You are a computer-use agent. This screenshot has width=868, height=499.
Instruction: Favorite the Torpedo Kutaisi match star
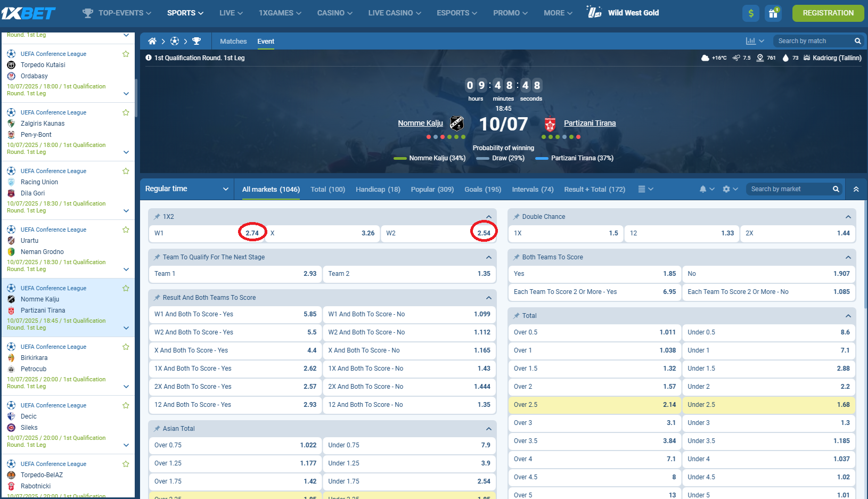point(126,54)
